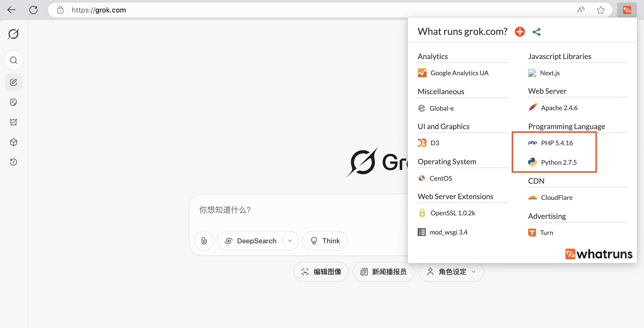Viewport: 644px width, 328px height.
Task: Click the 'CentOS' text
Action: [440, 178]
